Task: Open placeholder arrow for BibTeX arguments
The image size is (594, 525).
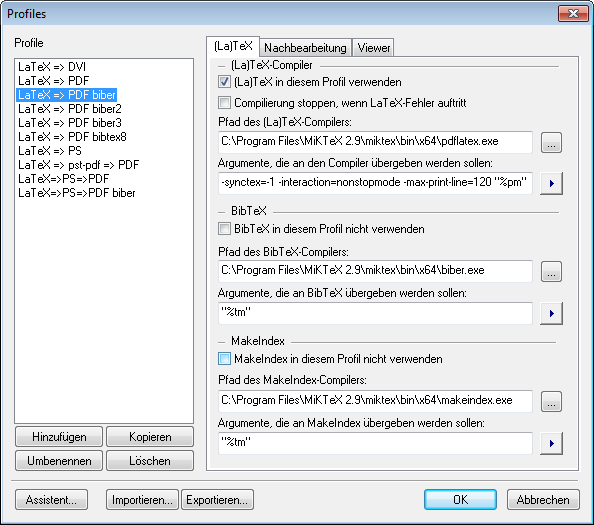Action: (551, 313)
